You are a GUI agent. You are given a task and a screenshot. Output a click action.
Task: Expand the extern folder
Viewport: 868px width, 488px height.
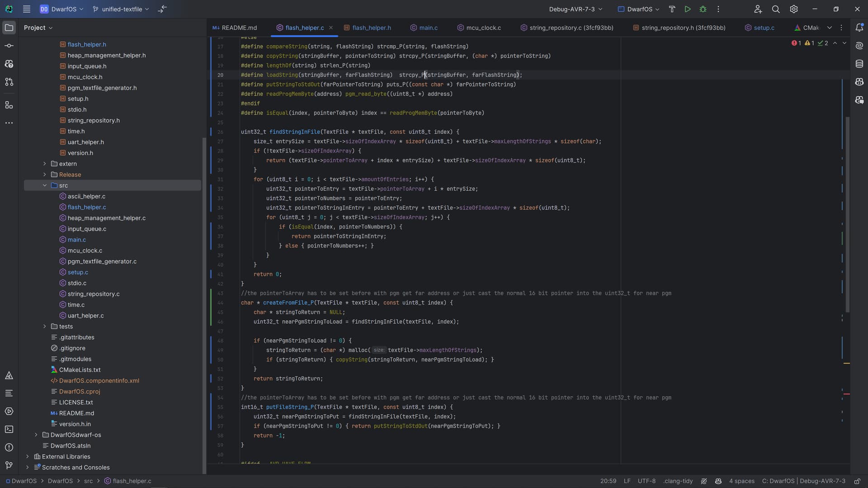coord(44,164)
